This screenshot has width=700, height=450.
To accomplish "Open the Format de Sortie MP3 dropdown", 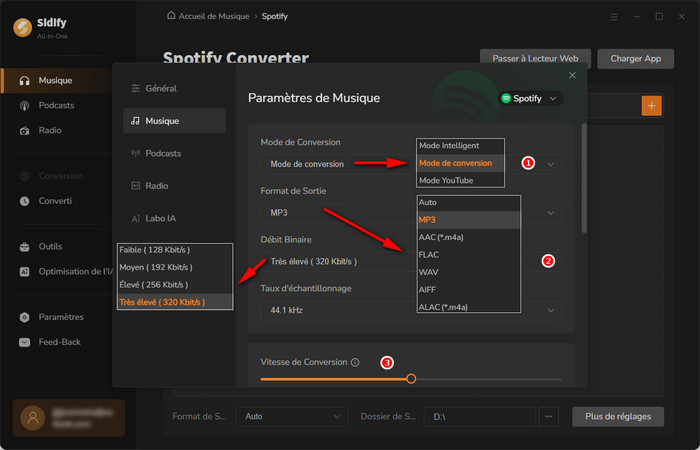I will [410, 212].
